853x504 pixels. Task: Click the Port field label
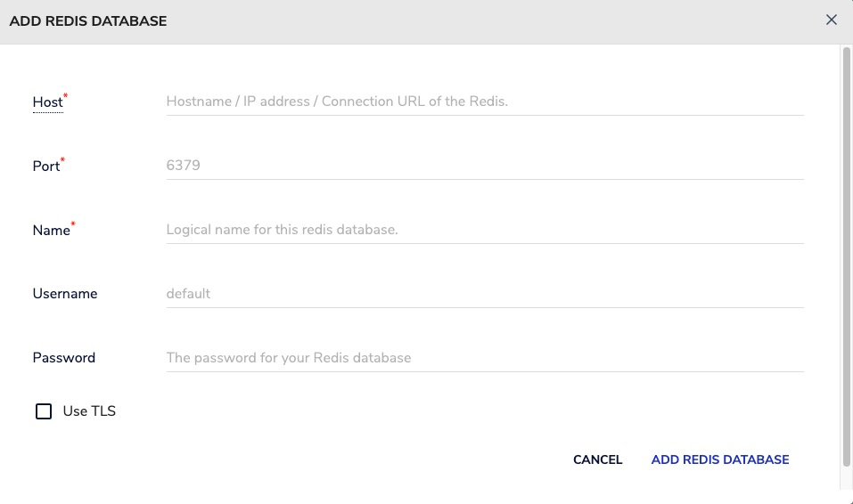pyautogui.click(x=45, y=167)
